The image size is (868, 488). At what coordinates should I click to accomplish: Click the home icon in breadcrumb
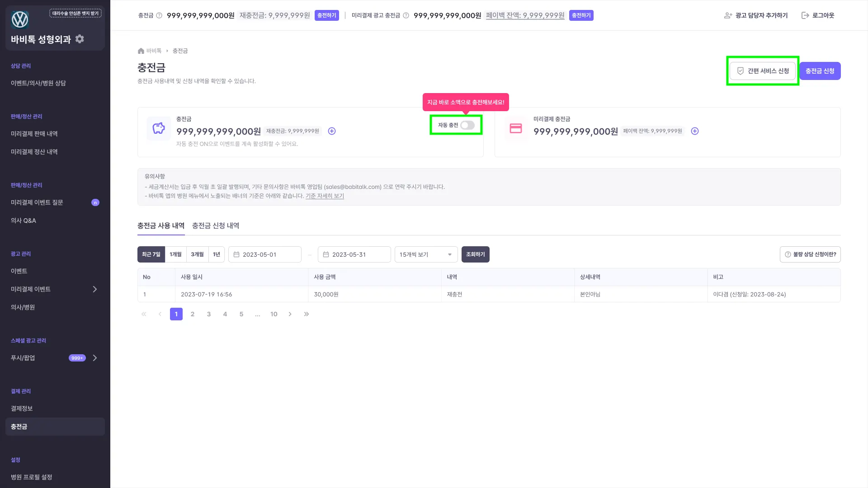coord(141,51)
